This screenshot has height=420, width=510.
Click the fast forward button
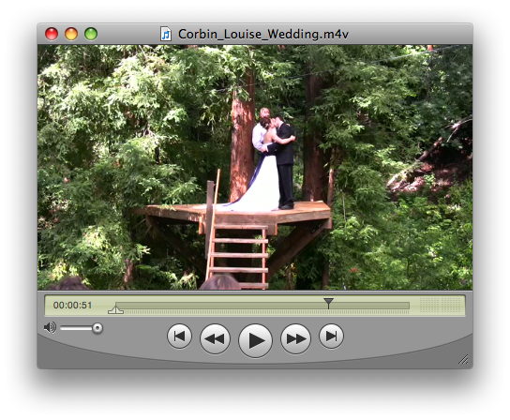pos(295,338)
